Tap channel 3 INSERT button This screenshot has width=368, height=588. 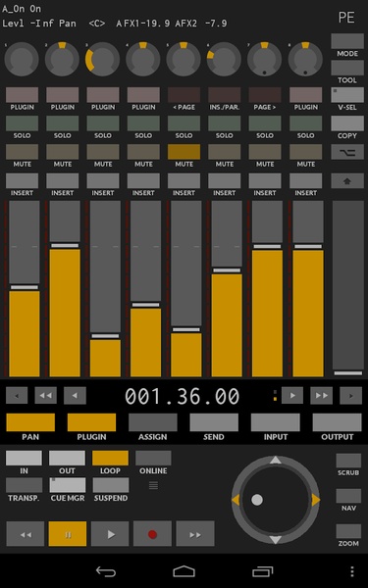[103, 180]
